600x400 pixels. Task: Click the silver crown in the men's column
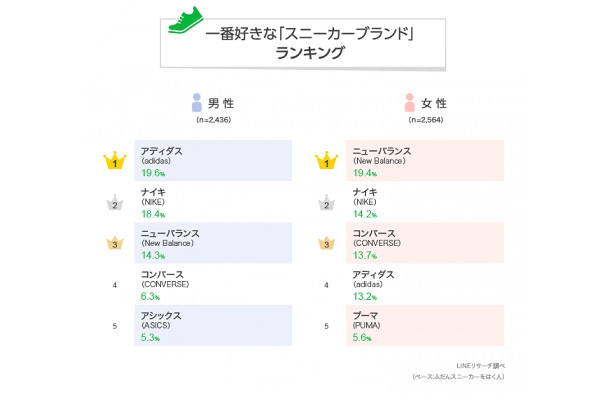[x=115, y=203]
